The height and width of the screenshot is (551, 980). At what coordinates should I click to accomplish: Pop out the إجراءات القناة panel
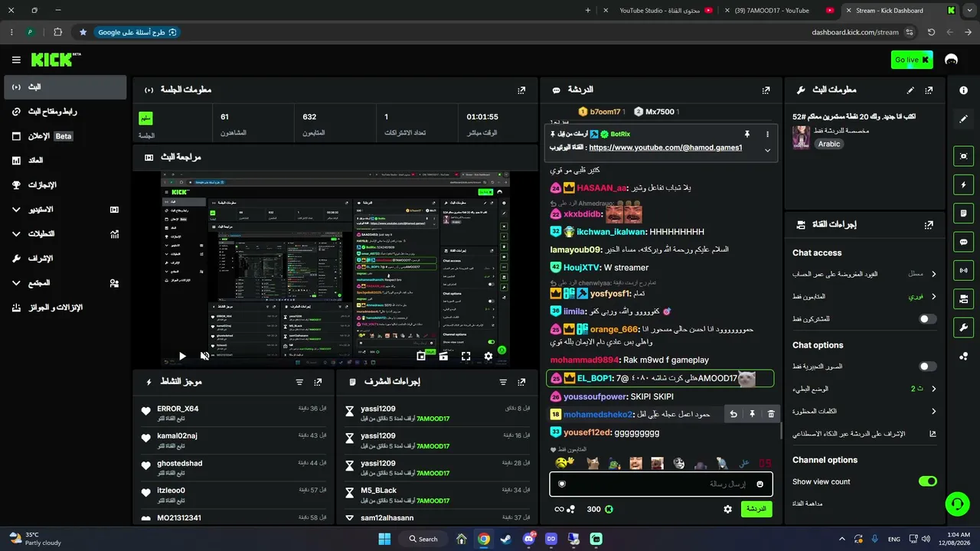(929, 224)
